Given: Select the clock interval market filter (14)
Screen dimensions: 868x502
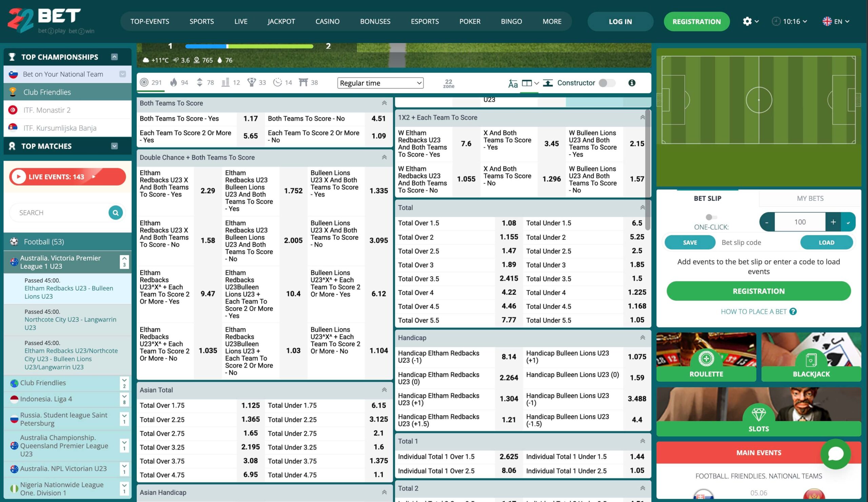Looking at the screenshot, I should [282, 82].
